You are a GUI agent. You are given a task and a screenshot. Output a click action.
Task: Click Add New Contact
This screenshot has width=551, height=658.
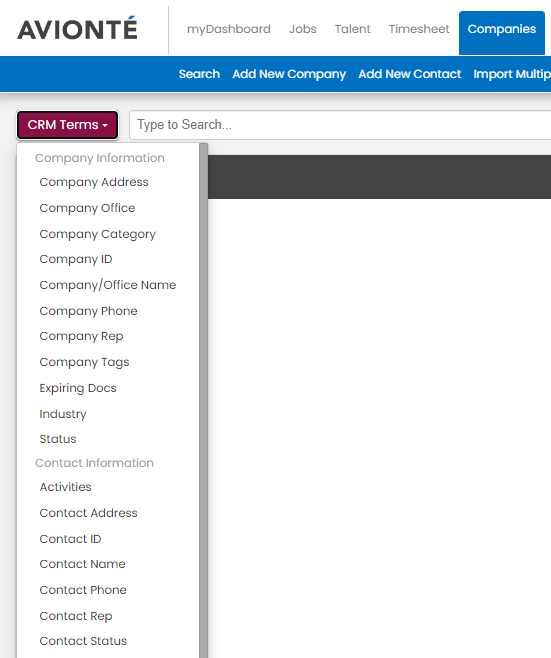(410, 74)
